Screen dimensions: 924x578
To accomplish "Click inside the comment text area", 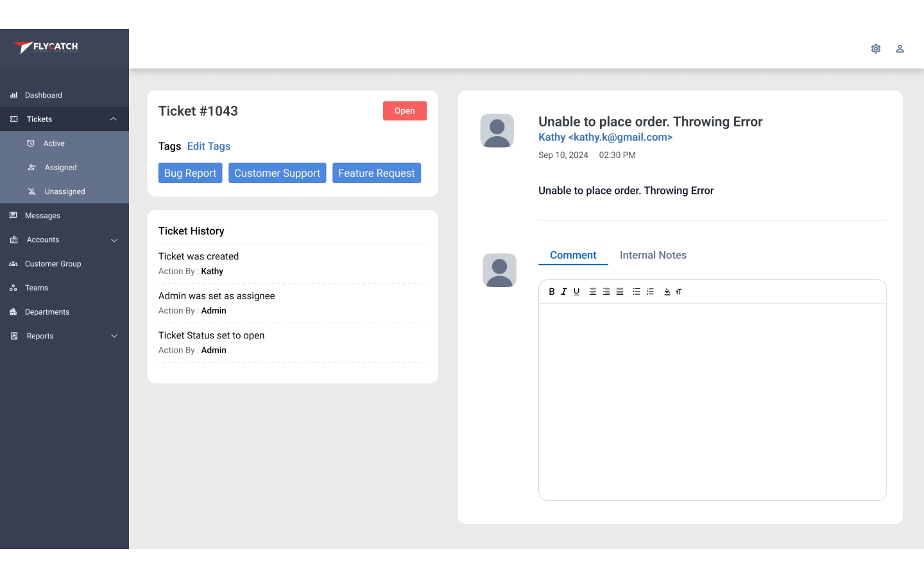I will coord(712,401).
